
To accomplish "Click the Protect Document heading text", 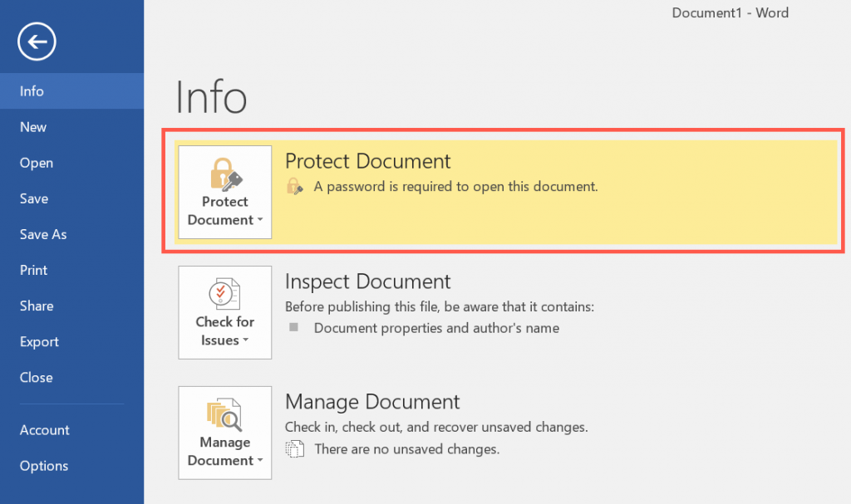I will click(x=367, y=161).
